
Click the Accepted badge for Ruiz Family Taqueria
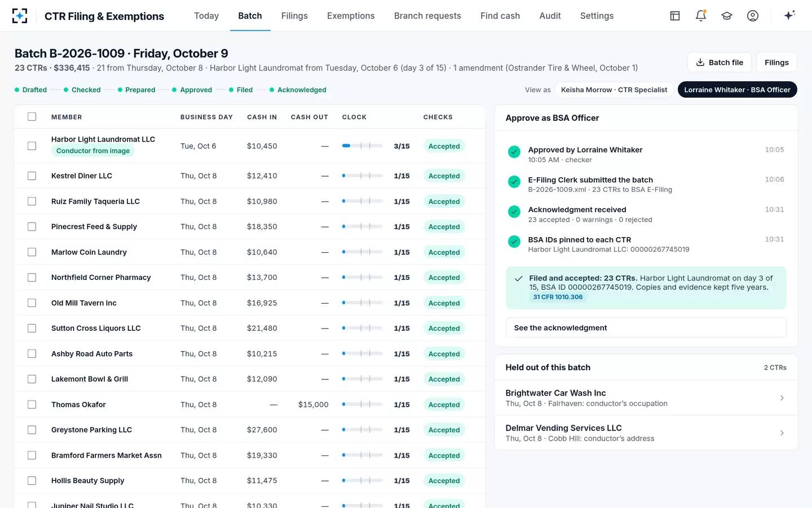tap(444, 202)
